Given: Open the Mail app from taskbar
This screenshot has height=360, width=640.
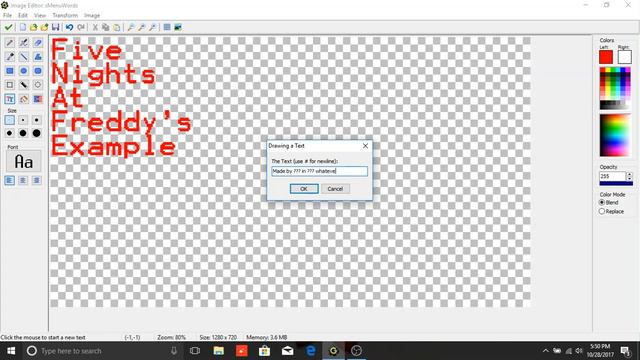Looking at the screenshot, I should click(x=288, y=351).
